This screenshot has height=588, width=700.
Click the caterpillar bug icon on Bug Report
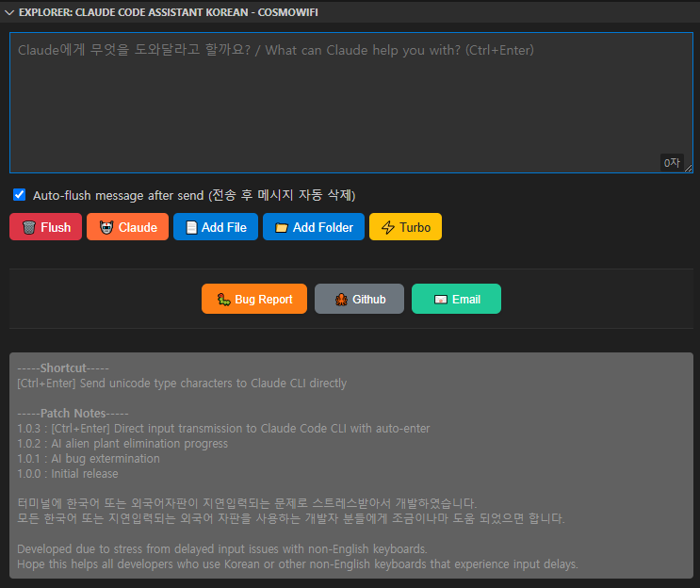click(x=223, y=299)
